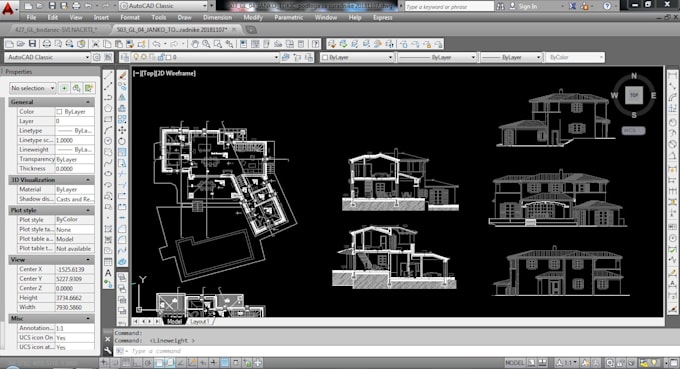Select the Hatch tool
The image size is (680, 369).
(x=108, y=229)
